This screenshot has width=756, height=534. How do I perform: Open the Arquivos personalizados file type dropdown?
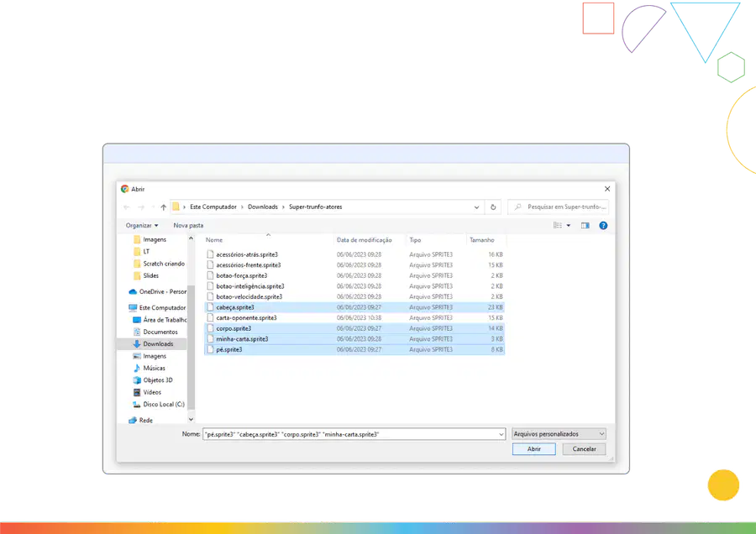tap(559, 434)
